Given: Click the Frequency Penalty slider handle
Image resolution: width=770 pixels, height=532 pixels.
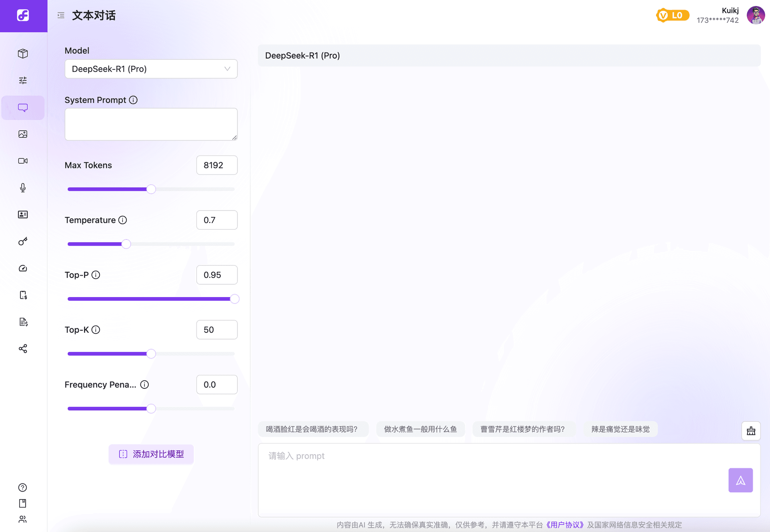Looking at the screenshot, I should [x=151, y=409].
